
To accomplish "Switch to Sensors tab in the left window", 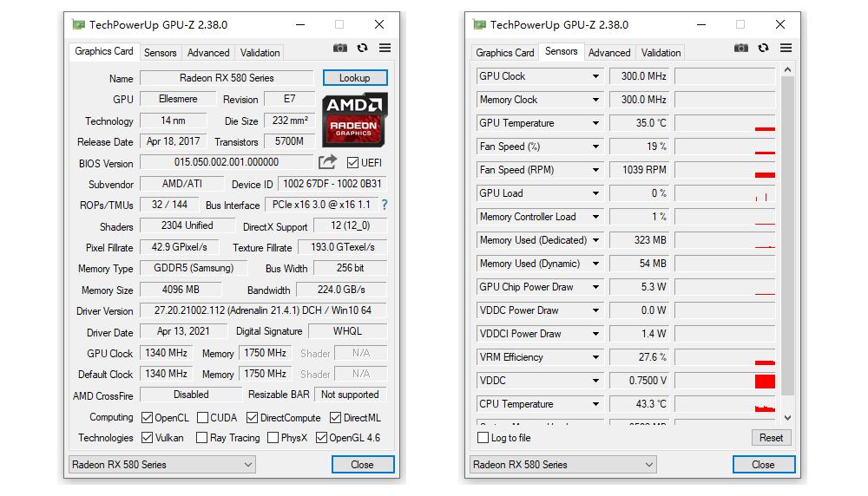I will click(x=160, y=53).
